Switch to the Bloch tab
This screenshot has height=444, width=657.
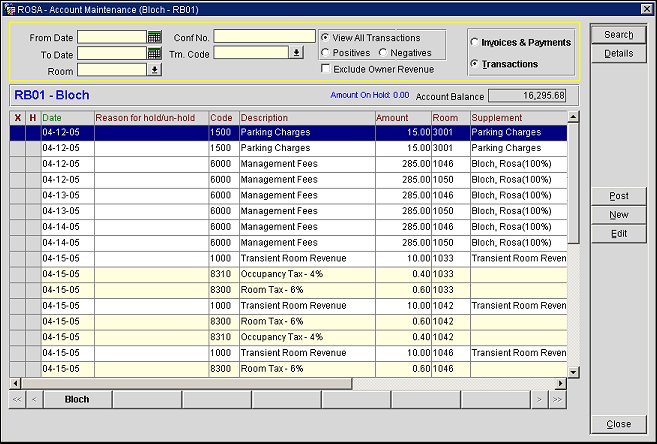point(77,400)
